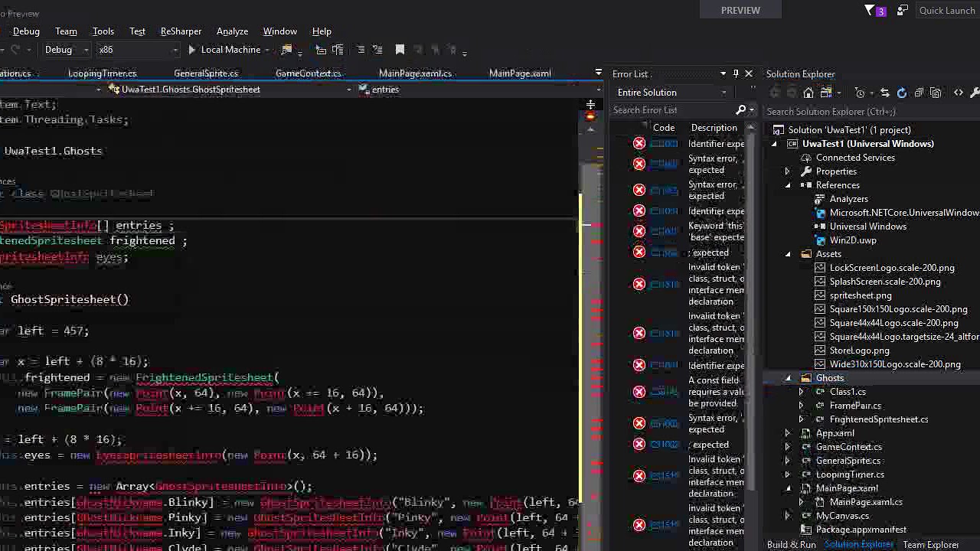
Task: Click Solution Explorer home icon
Action: point(808,93)
